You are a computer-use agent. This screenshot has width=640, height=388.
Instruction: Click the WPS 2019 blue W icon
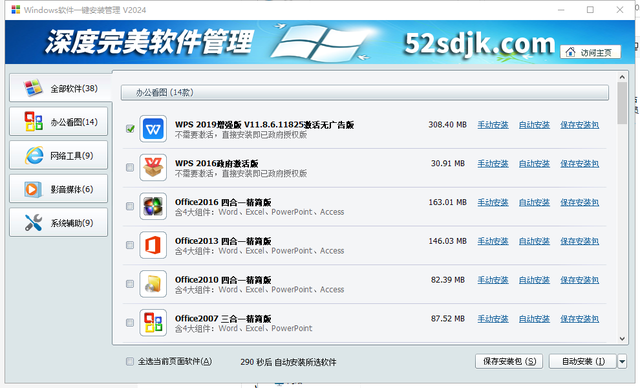click(x=153, y=129)
